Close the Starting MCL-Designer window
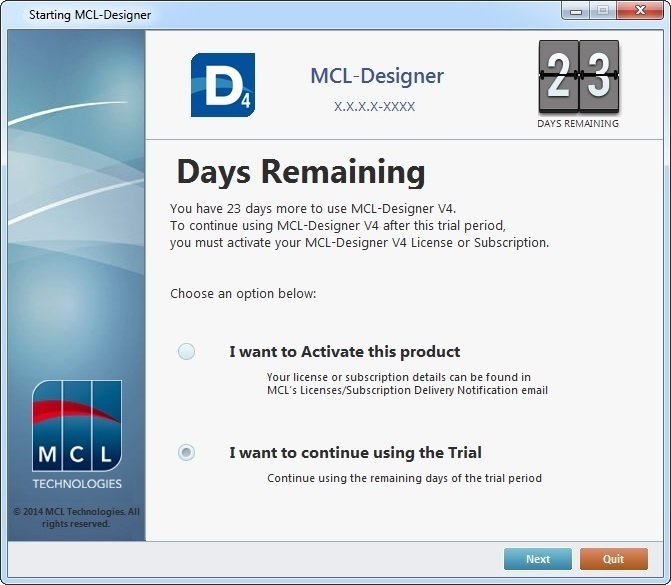Screen dimensions: 671x585 [640, 10]
